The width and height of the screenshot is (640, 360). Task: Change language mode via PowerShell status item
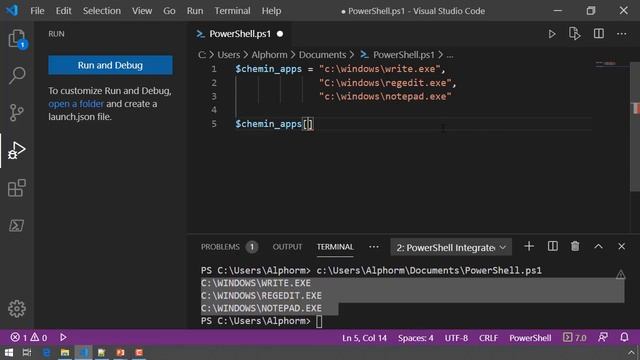pyautogui.click(x=530, y=338)
